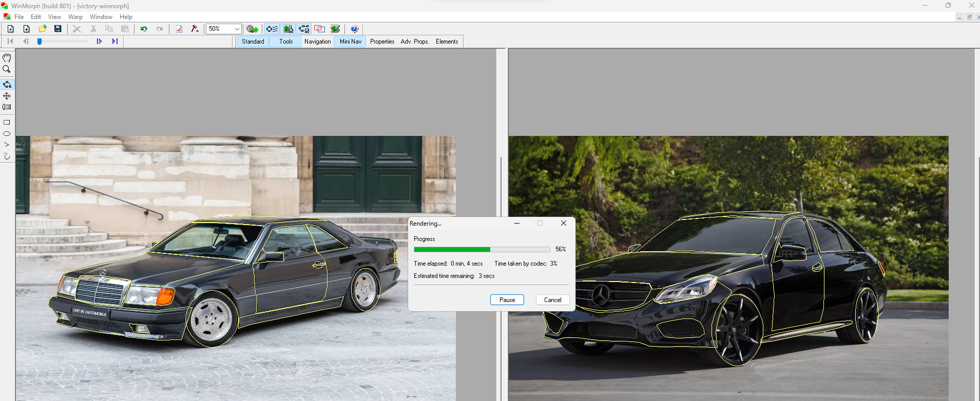Click the overlapping red and blue frames icon

tap(319, 29)
